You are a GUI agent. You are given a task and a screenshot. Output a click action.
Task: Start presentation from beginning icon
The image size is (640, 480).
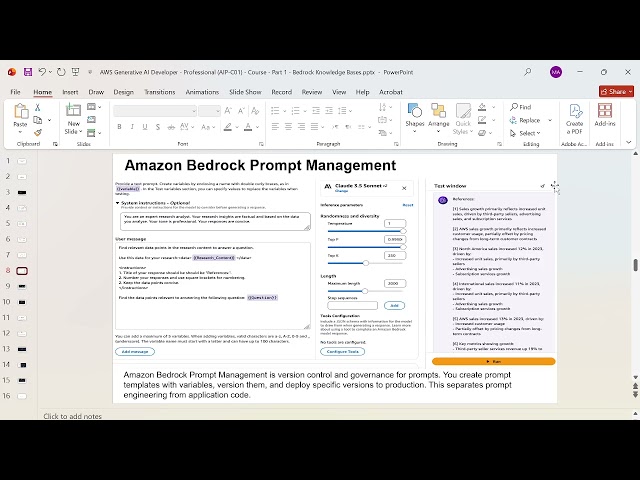click(x=76, y=72)
